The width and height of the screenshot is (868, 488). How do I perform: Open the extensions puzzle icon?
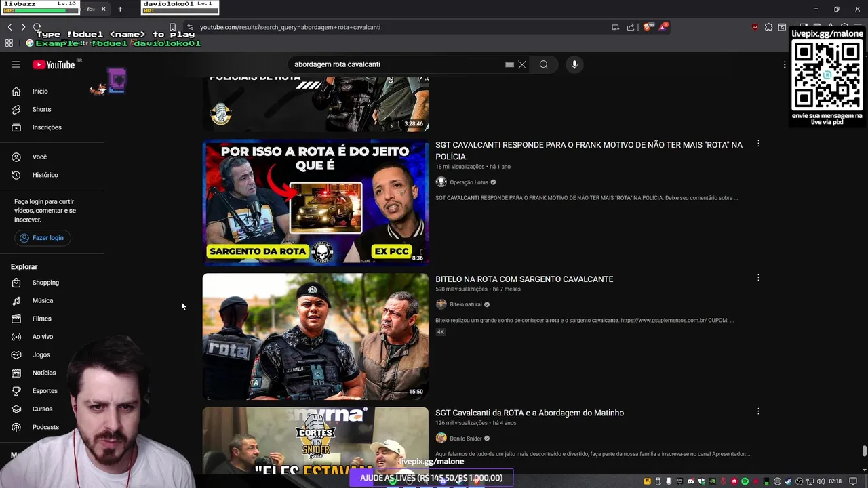[768, 27]
